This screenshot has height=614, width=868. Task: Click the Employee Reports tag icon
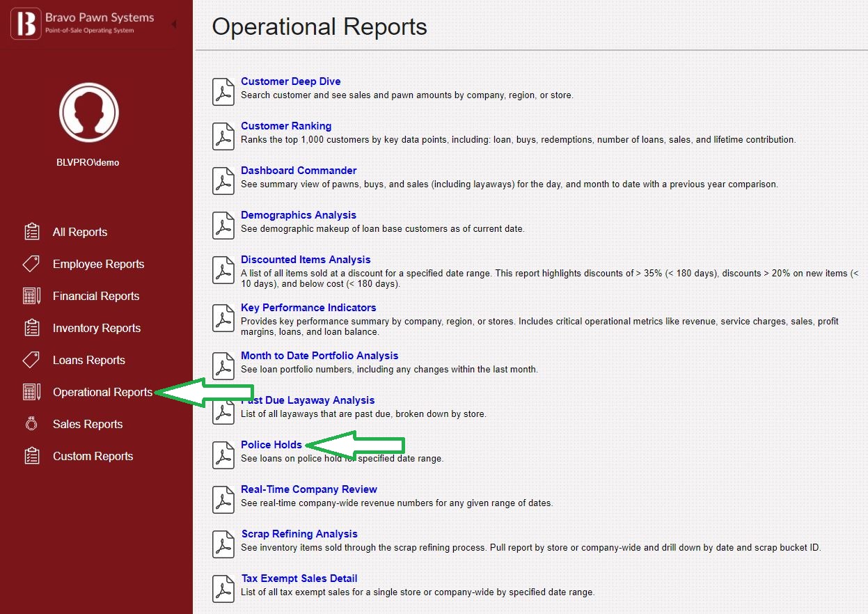pos(31,264)
